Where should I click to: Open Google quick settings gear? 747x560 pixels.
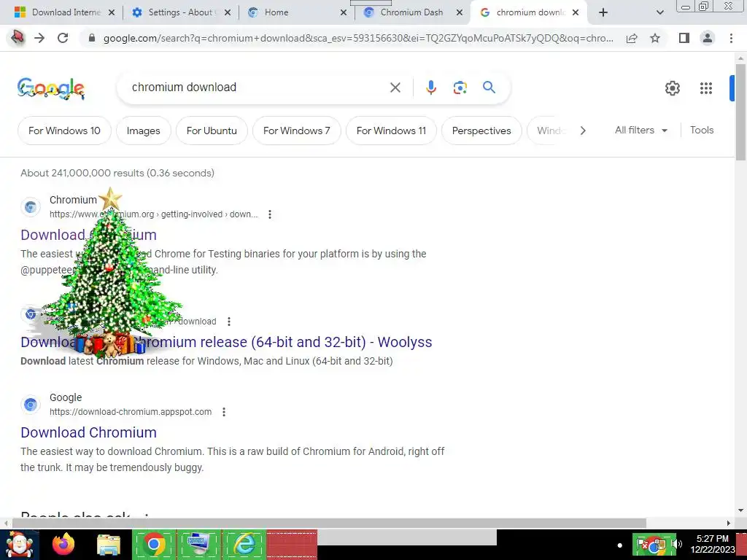pos(672,88)
